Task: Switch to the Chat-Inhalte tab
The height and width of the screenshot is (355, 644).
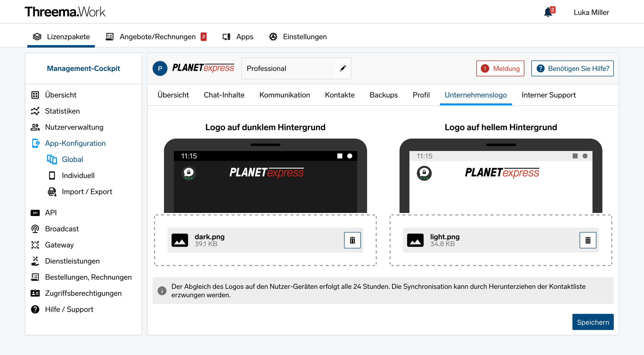Action: click(224, 95)
